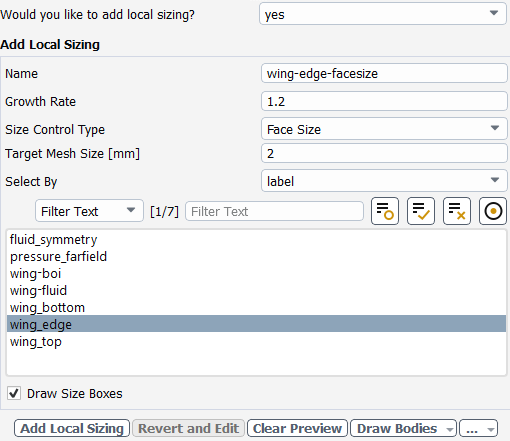Click the circular target selection icon
The height and width of the screenshot is (441, 510).
pos(493,211)
